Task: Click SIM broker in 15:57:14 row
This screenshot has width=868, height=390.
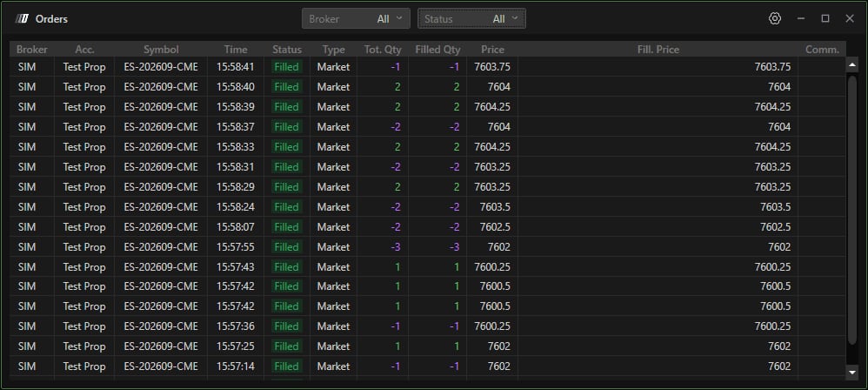Action: [x=27, y=366]
